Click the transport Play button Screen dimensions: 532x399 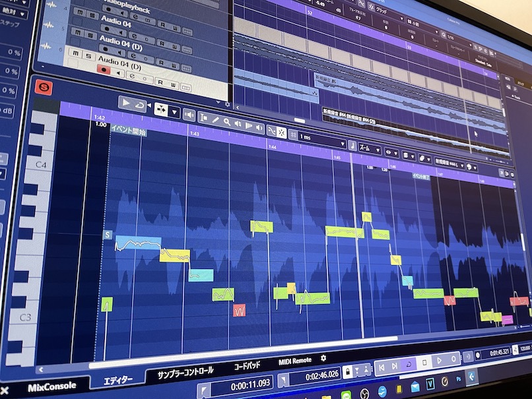440,360
